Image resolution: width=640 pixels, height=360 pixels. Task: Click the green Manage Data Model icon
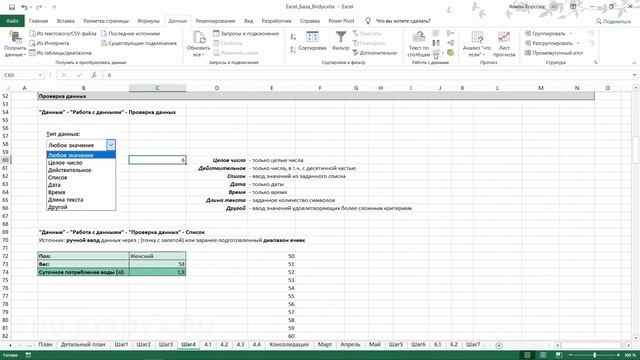tap(451, 53)
